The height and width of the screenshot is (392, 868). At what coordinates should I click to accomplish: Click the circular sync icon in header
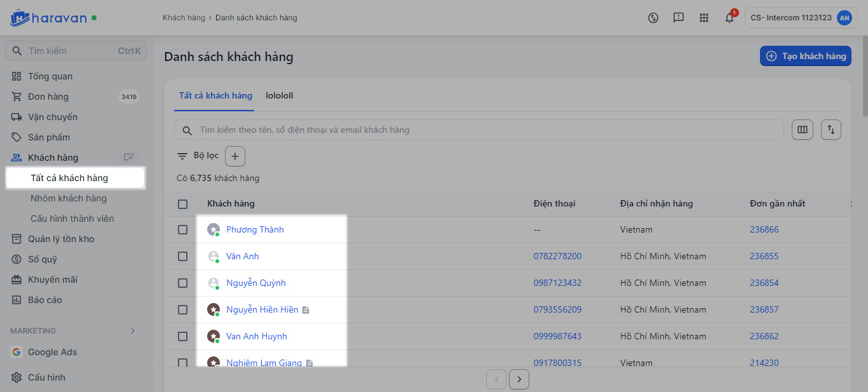click(653, 18)
